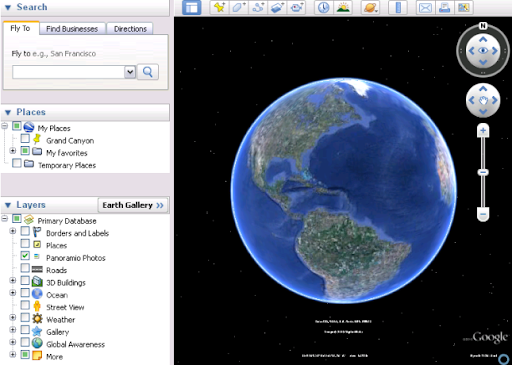Move right using the hand joystick arrow
Viewport: 512px width, 365px height.
point(495,100)
